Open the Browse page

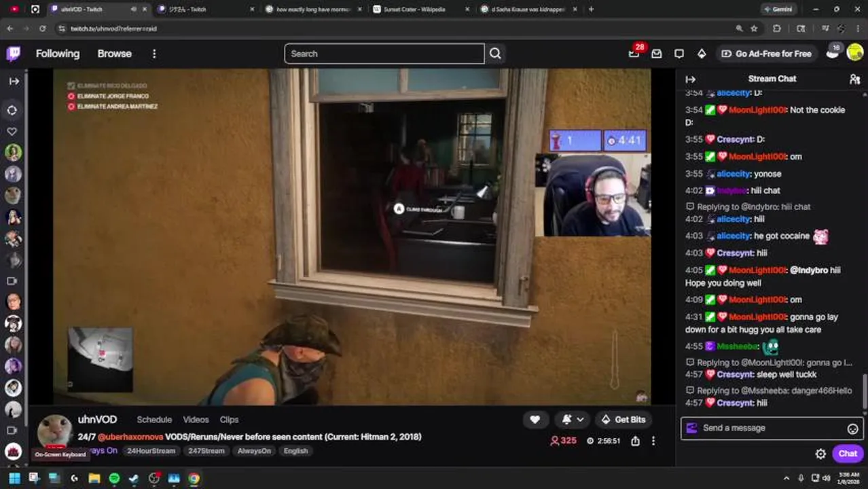click(x=114, y=54)
